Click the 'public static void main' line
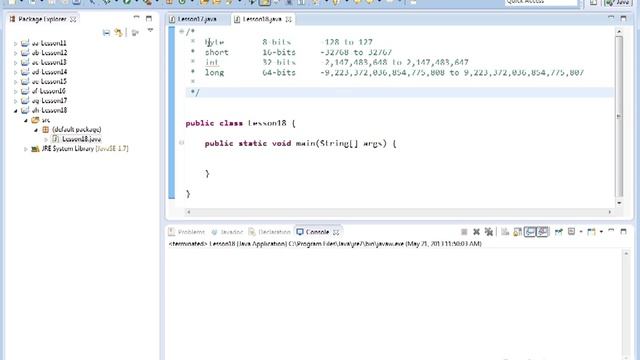This screenshot has height=360, width=640. (x=300, y=144)
